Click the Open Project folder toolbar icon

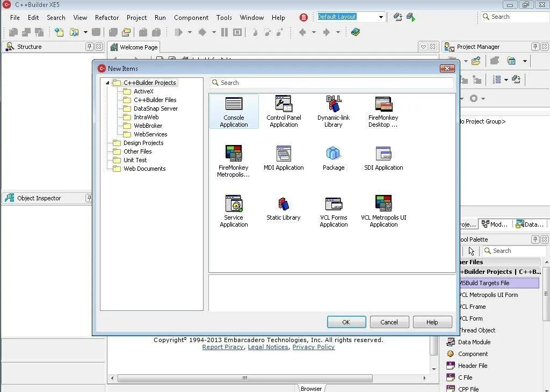pos(74,32)
